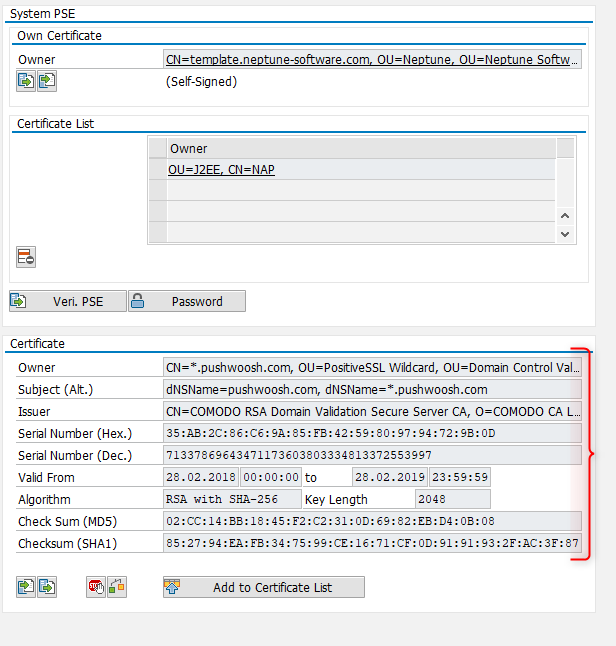Click the Issuer field with COMODO RSA value
The image size is (616, 646).
tap(371, 412)
